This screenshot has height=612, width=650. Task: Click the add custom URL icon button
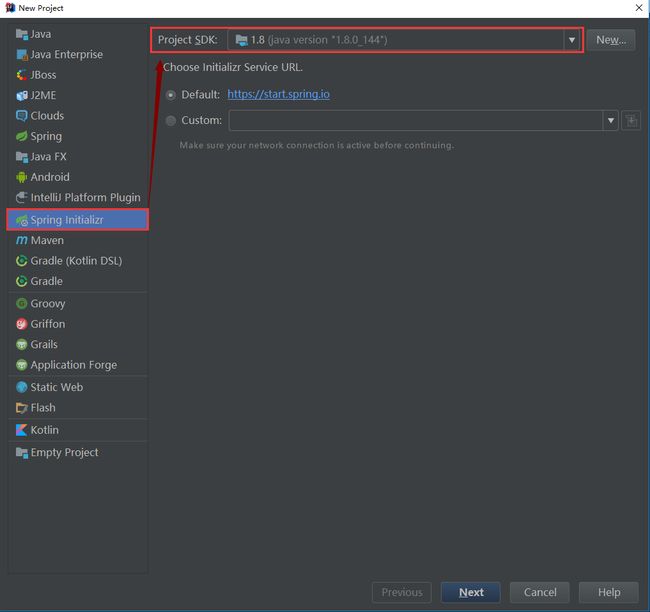click(631, 121)
